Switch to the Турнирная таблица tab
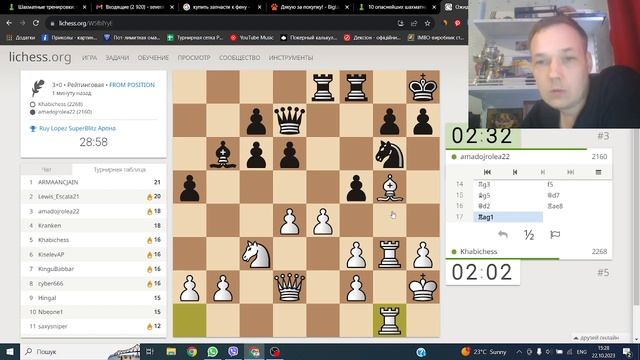The width and height of the screenshot is (640, 360). coord(120,169)
